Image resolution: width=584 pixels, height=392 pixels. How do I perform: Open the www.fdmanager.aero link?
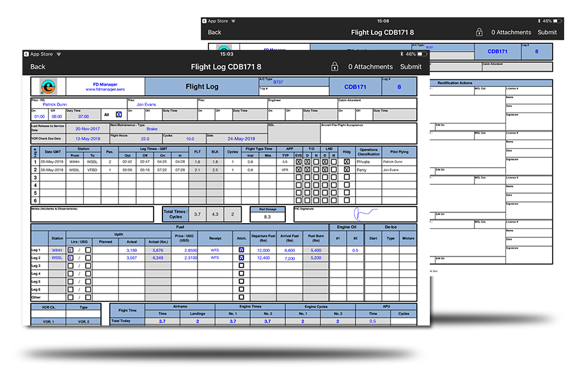[x=105, y=90]
